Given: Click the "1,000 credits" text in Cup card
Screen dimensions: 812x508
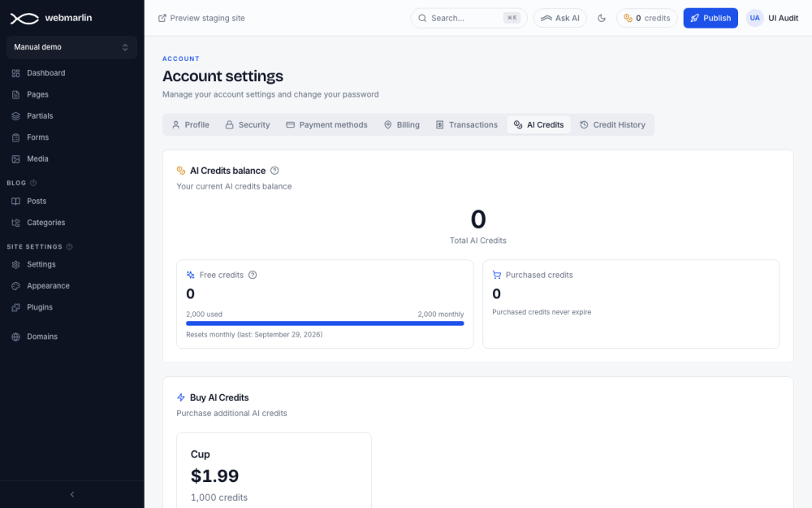Looking at the screenshot, I should pyautogui.click(x=219, y=497).
